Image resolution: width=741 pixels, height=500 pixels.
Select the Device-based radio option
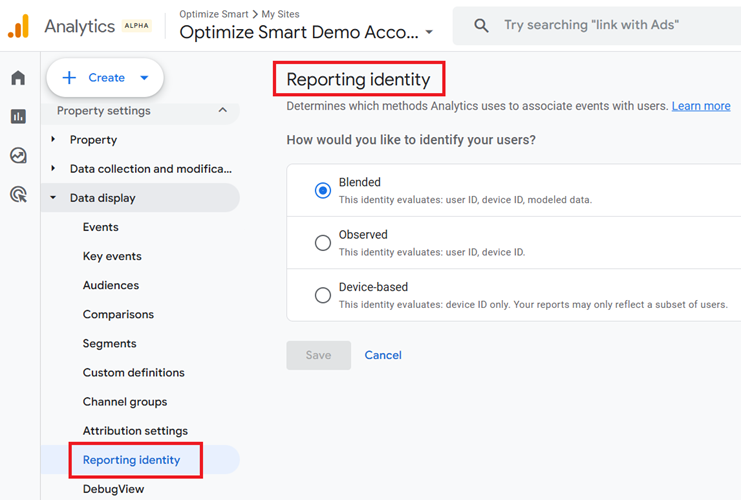(x=323, y=295)
